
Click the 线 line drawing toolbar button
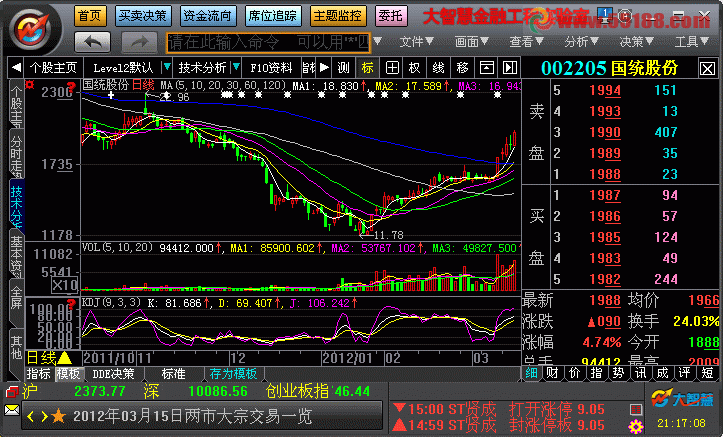coord(438,68)
